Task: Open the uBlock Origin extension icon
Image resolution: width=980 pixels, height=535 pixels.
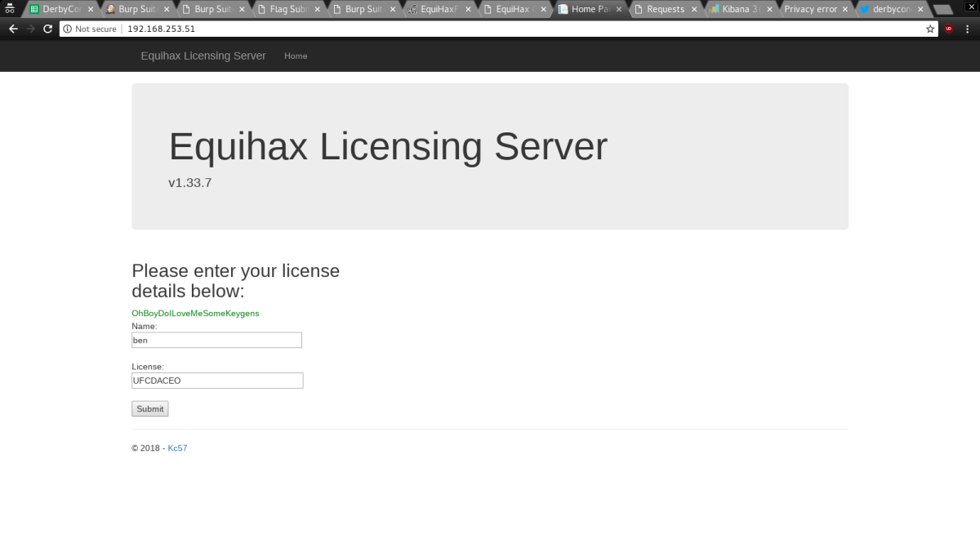Action: pos(949,29)
